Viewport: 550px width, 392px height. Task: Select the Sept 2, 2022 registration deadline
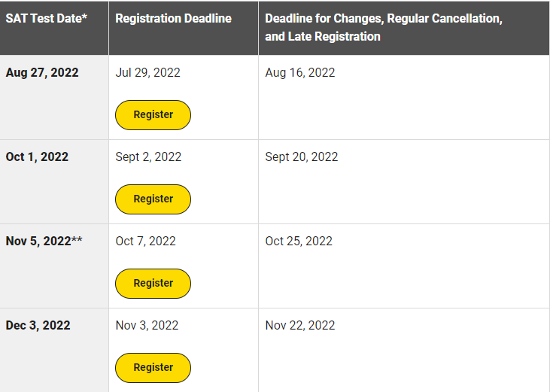[x=148, y=157]
